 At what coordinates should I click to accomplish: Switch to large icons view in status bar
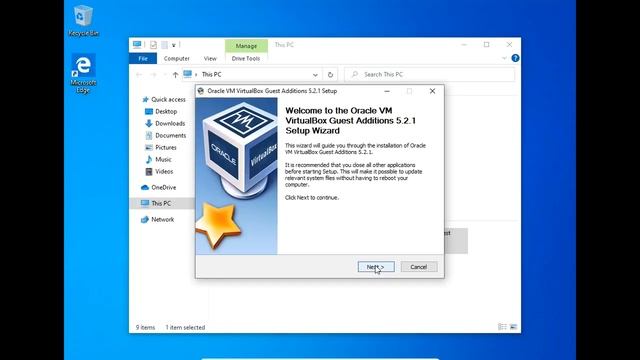coord(513,327)
